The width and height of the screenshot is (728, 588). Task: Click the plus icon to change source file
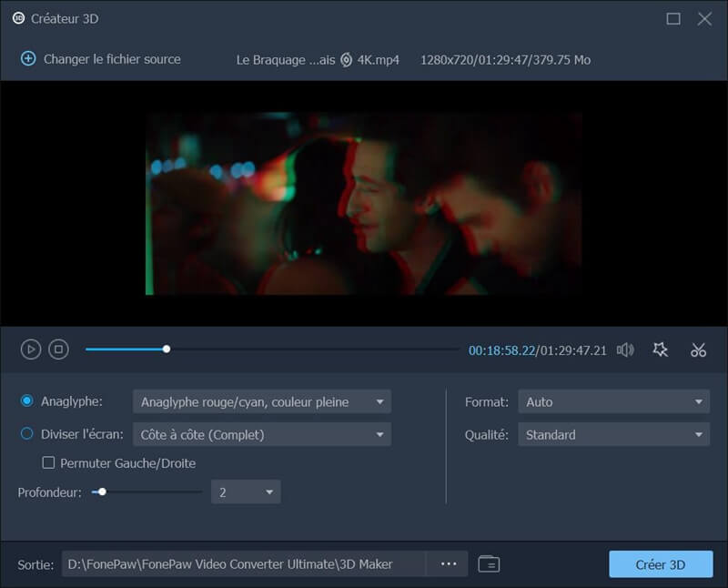point(28,59)
